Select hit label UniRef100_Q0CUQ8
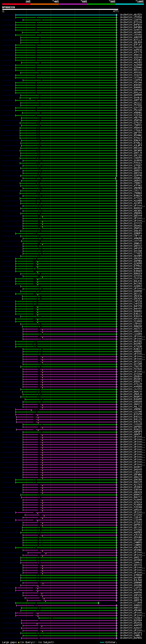Image resolution: width=146 pixels, height=644 pixels. pos(131,251)
